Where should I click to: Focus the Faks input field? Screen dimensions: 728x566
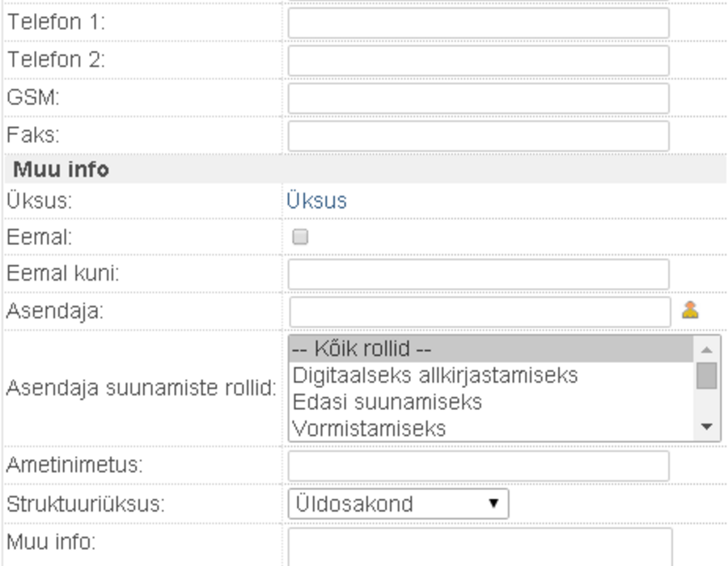(x=479, y=136)
